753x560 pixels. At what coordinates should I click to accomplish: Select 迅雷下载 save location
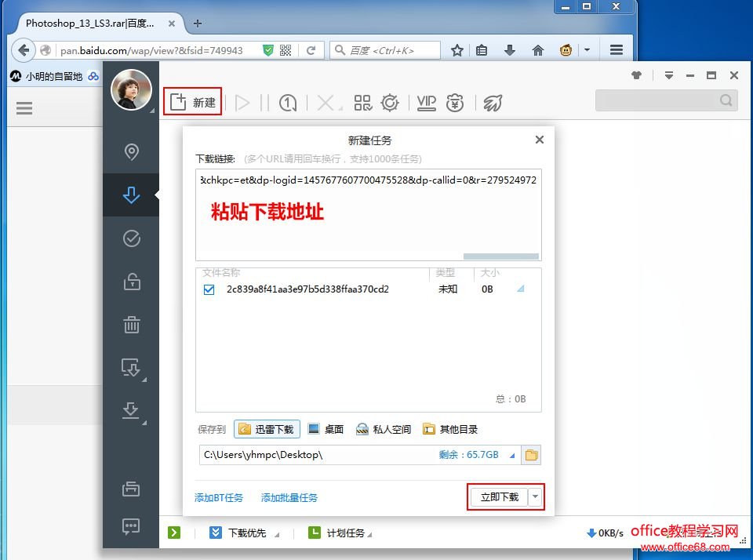(267, 429)
